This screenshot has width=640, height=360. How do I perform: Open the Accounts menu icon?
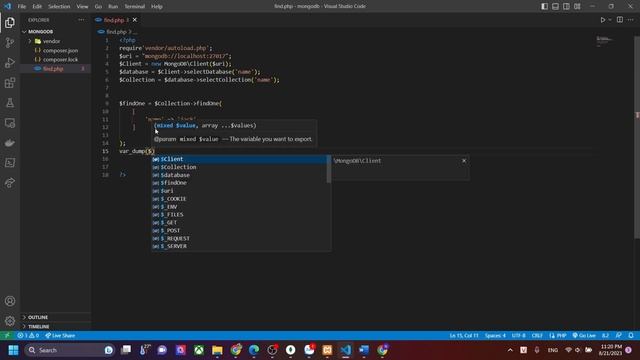(10, 301)
